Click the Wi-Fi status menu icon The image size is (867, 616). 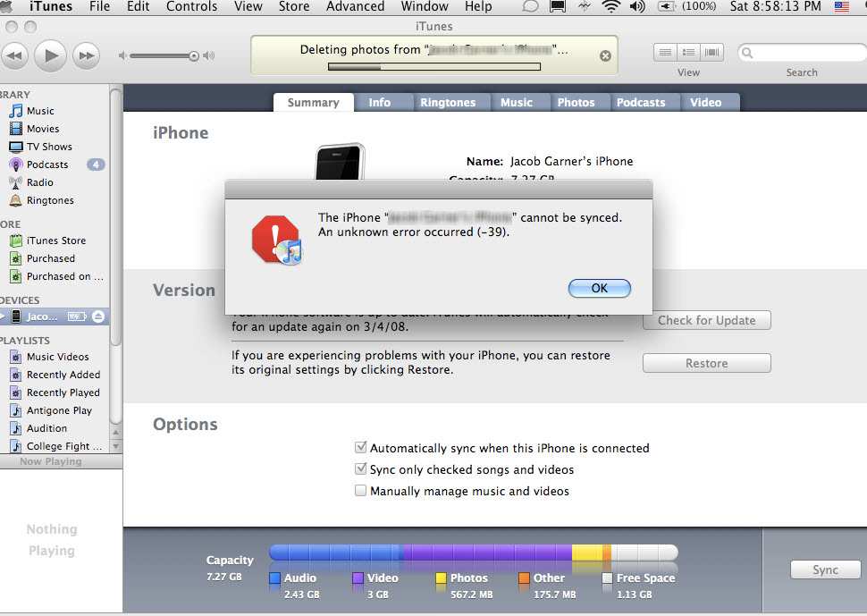point(610,7)
